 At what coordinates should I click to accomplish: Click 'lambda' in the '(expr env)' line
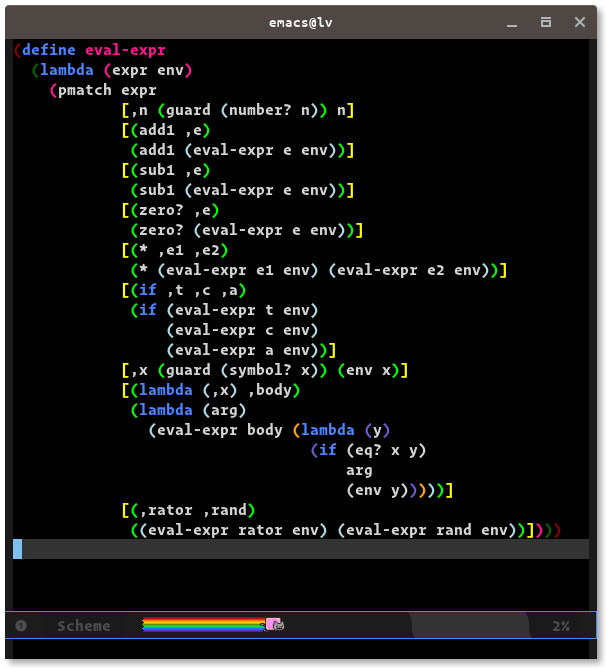tap(66, 70)
